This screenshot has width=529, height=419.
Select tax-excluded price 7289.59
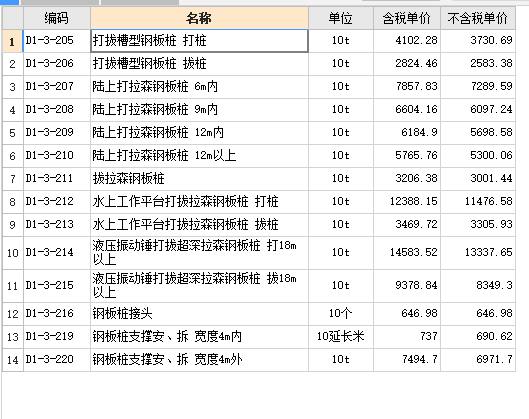[478, 87]
